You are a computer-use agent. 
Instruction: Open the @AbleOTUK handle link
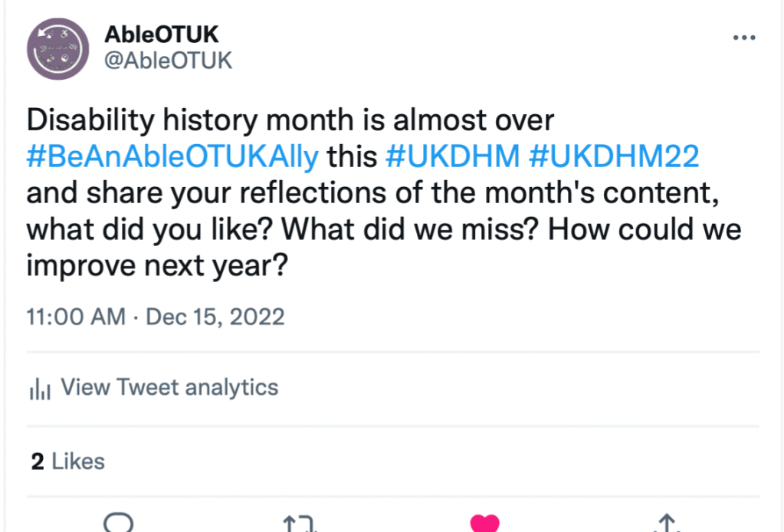click(x=167, y=61)
